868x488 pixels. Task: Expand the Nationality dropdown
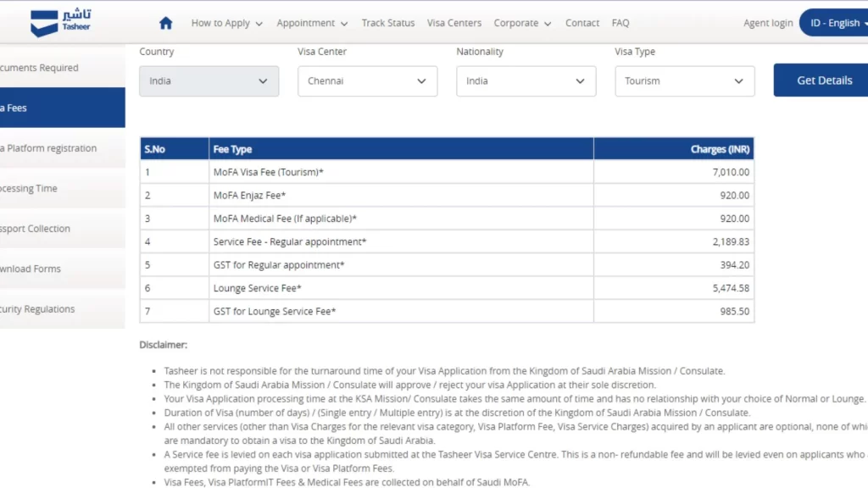point(526,81)
